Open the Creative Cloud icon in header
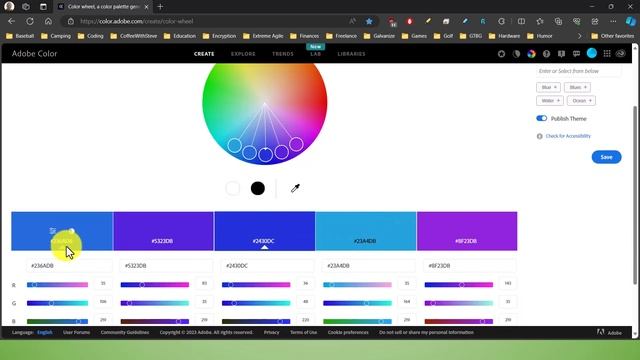 click(x=621, y=54)
